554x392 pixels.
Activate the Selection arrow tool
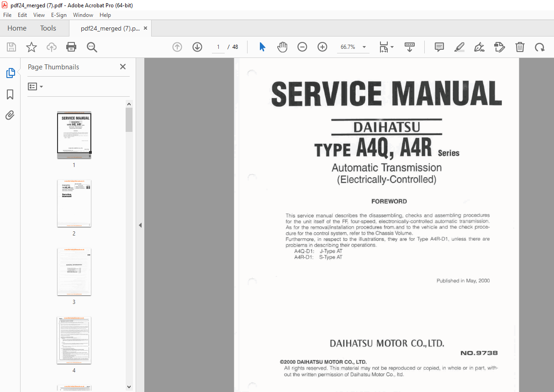pos(262,47)
